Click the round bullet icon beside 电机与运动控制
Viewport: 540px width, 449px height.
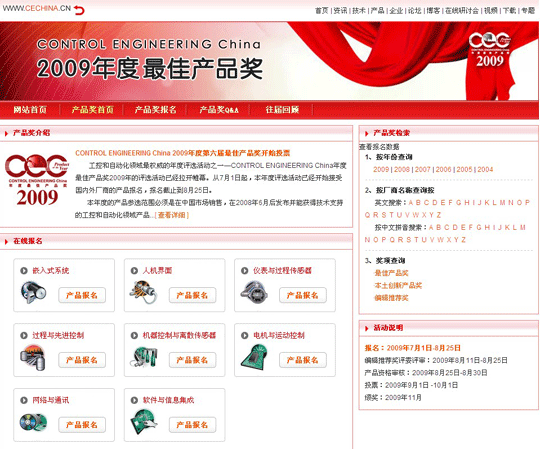coord(245,335)
